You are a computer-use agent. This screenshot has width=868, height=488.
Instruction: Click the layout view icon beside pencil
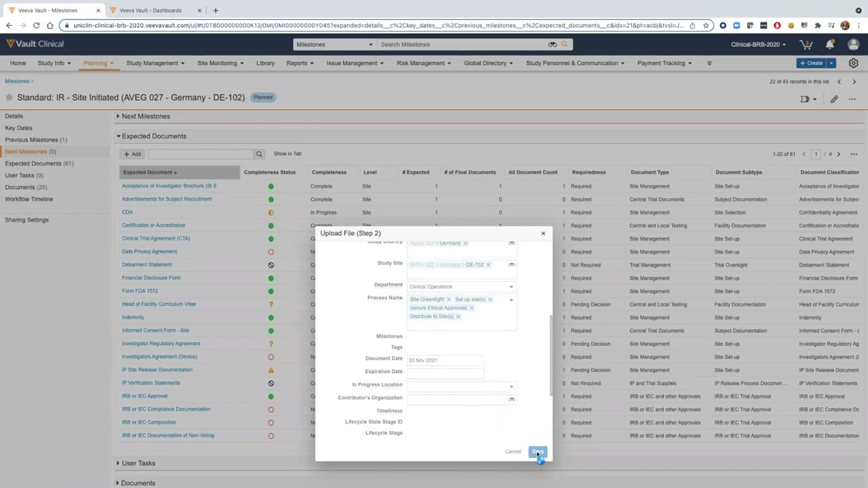808,99
